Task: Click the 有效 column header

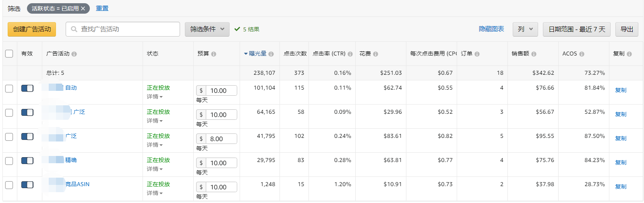Action: [27, 53]
